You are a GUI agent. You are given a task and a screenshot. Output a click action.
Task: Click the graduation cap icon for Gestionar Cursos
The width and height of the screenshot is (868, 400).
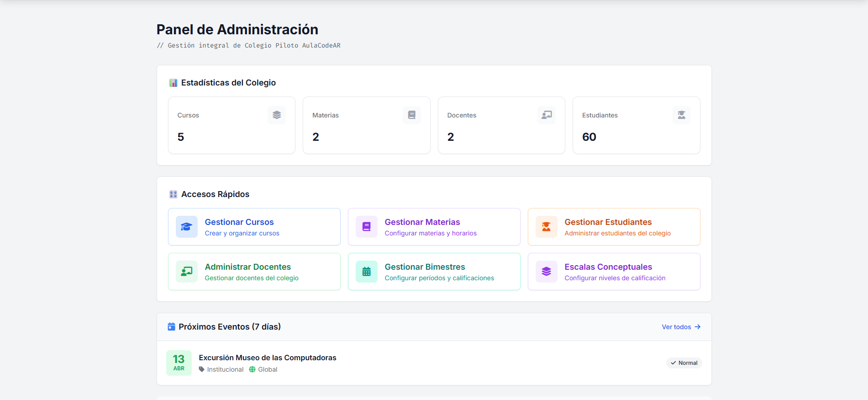pos(187,227)
